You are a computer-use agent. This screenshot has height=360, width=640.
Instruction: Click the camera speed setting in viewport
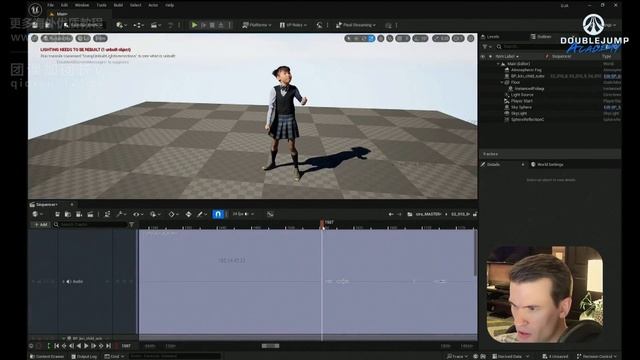(x=458, y=38)
